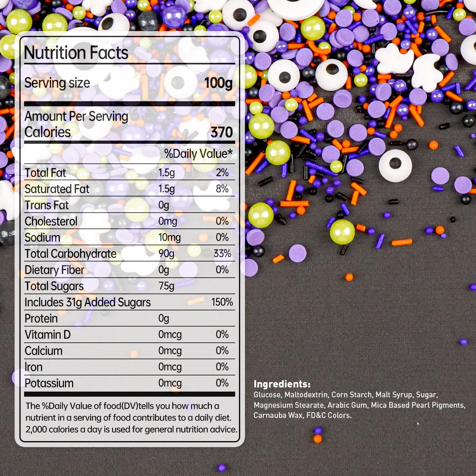Click the %Daily Value* column header
This screenshot has height=476, width=476.
(x=198, y=154)
